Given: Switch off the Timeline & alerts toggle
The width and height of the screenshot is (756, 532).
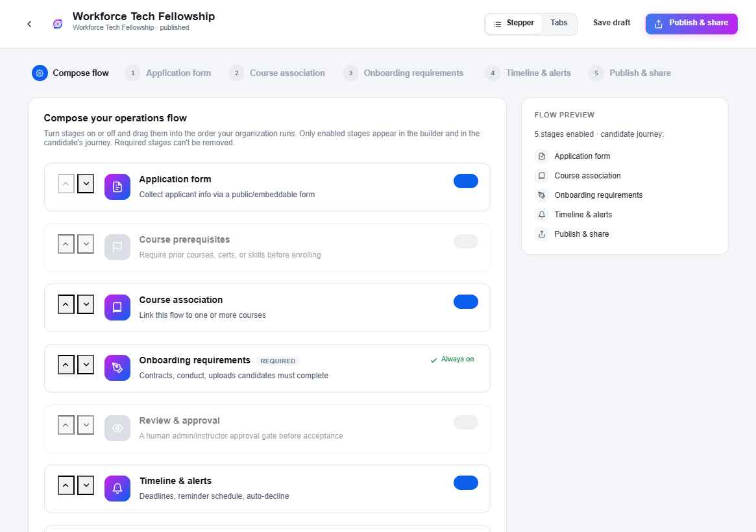Looking at the screenshot, I should 466,483.
